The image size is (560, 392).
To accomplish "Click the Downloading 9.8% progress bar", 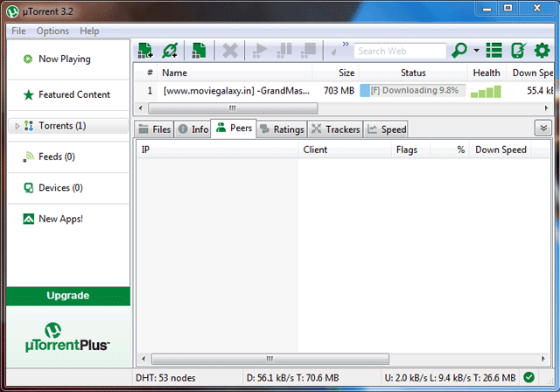I will [413, 91].
